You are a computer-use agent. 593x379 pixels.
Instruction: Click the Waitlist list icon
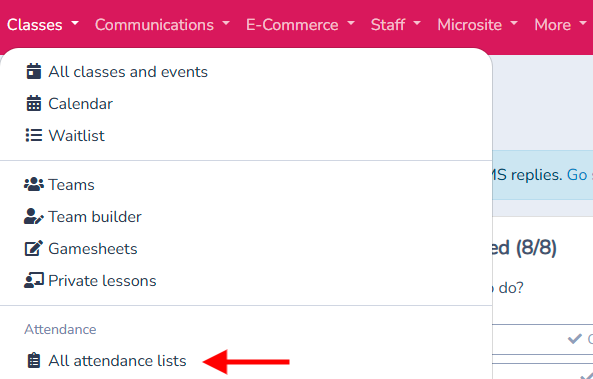click(x=34, y=135)
